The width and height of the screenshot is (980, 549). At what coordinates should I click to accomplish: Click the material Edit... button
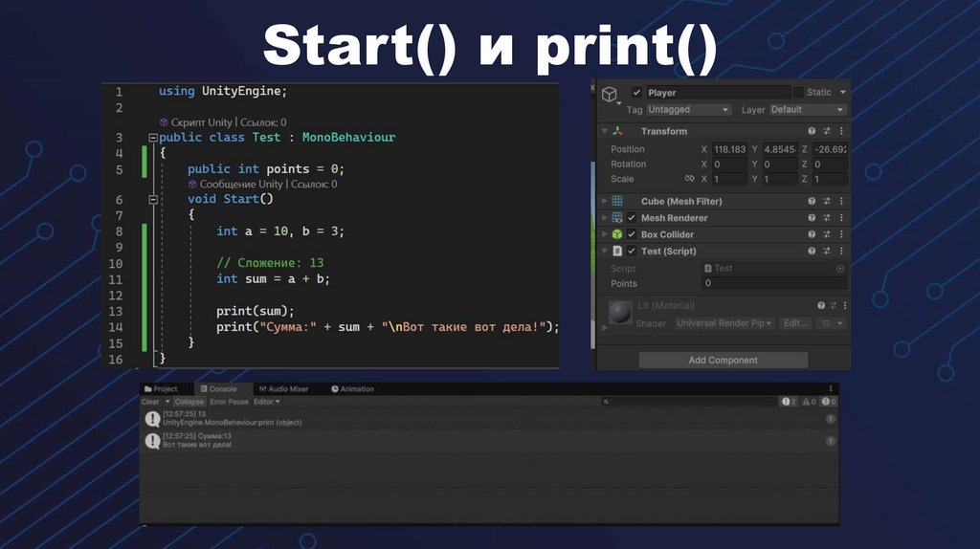tap(795, 323)
